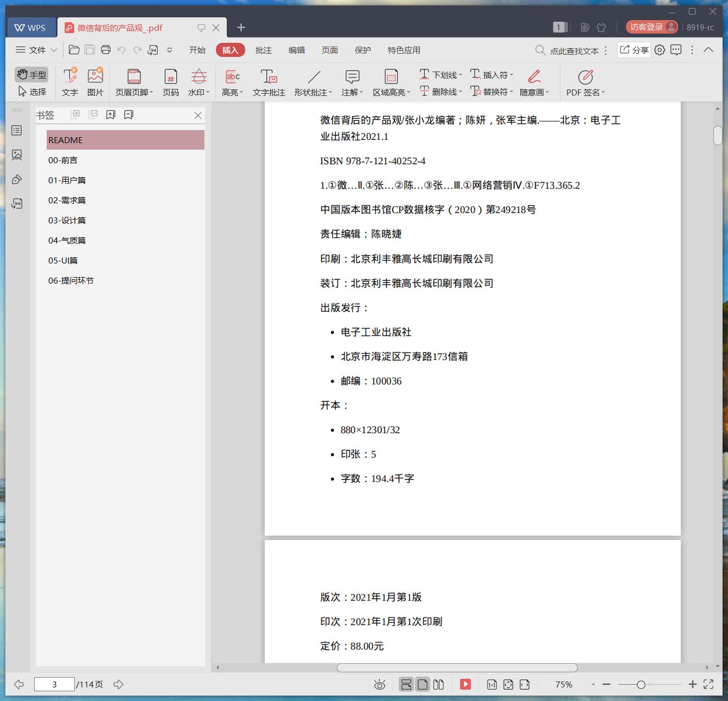Click the save icon in quick toolbar
The image size is (728, 701).
(x=90, y=50)
